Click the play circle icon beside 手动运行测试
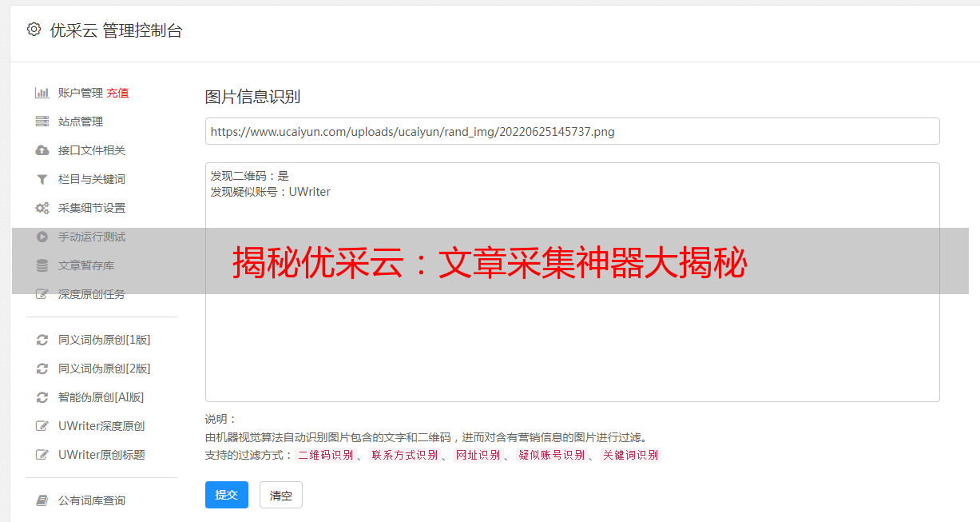The width and height of the screenshot is (980, 522). point(42,237)
